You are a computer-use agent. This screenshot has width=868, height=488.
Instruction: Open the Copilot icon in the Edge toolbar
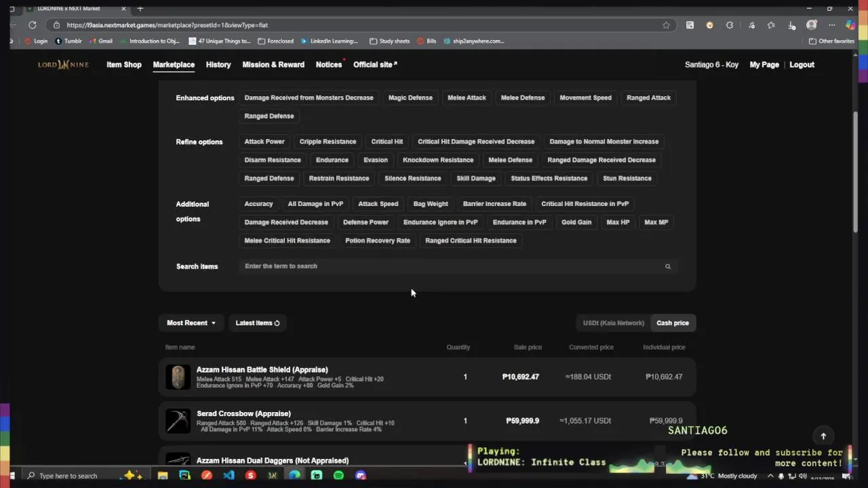pos(850,25)
